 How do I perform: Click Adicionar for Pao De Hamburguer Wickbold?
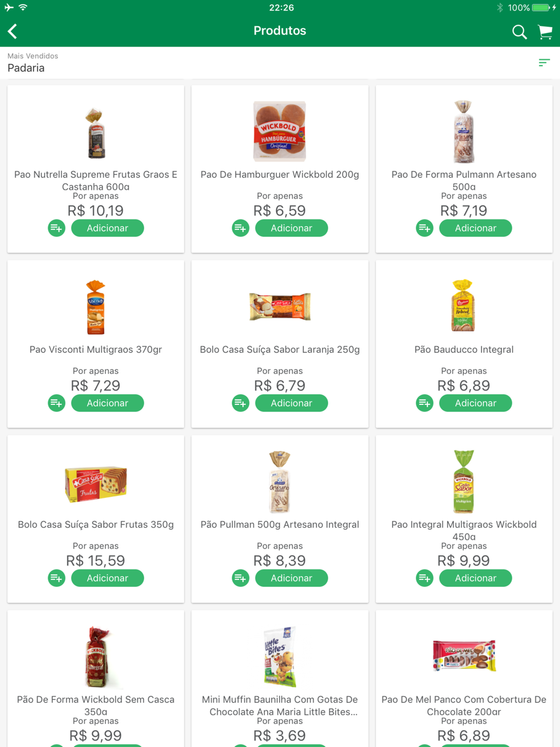tap(291, 228)
